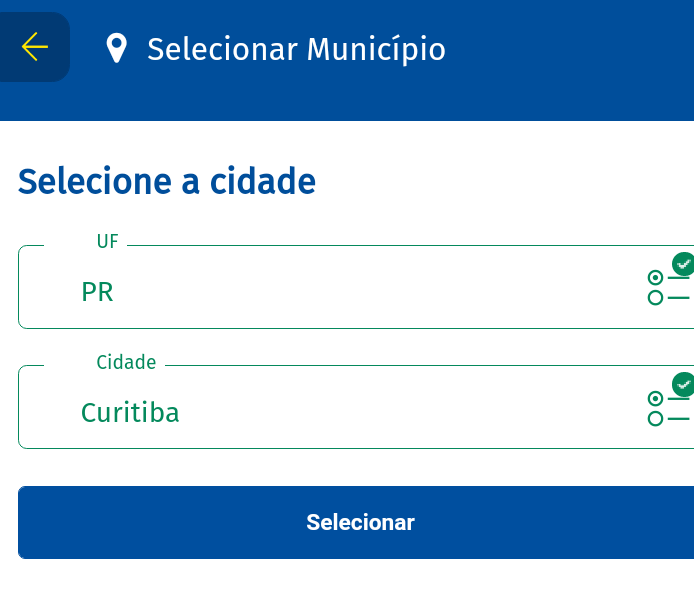The width and height of the screenshot is (694, 616).
Task: Click the green checkmark badge on Cidade
Action: click(x=683, y=384)
